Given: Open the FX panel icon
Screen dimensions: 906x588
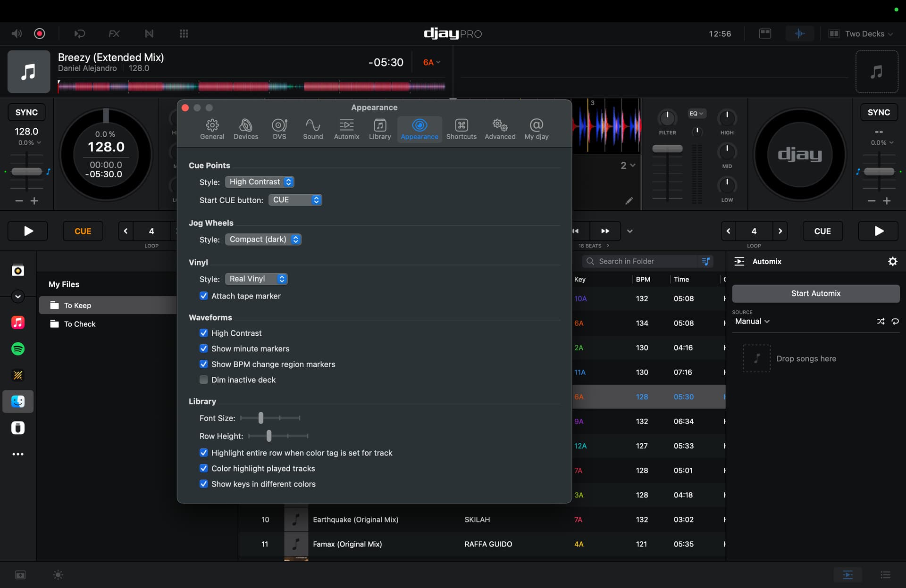Looking at the screenshot, I should click(x=114, y=33).
